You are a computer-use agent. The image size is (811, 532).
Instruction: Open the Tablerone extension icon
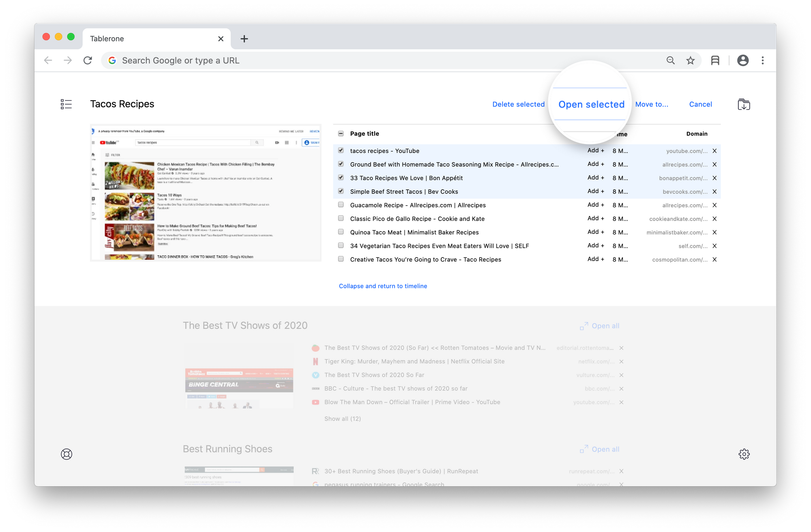pyautogui.click(x=715, y=60)
